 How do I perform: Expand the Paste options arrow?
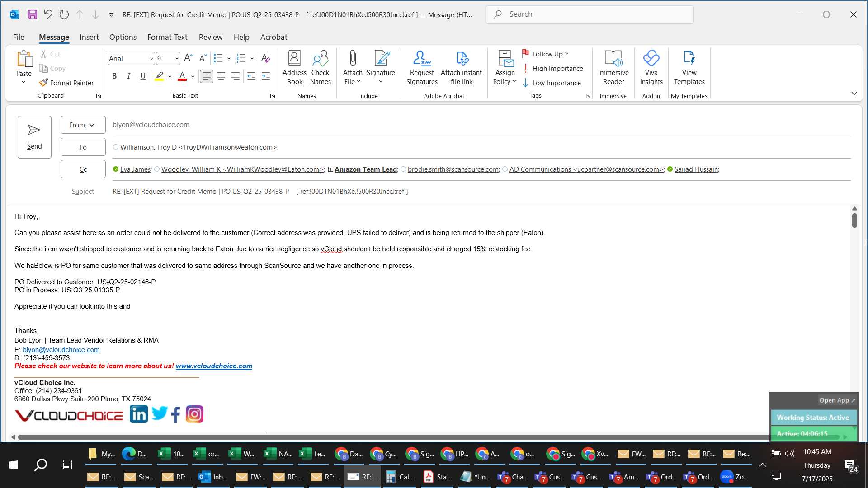[x=24, y=82]
